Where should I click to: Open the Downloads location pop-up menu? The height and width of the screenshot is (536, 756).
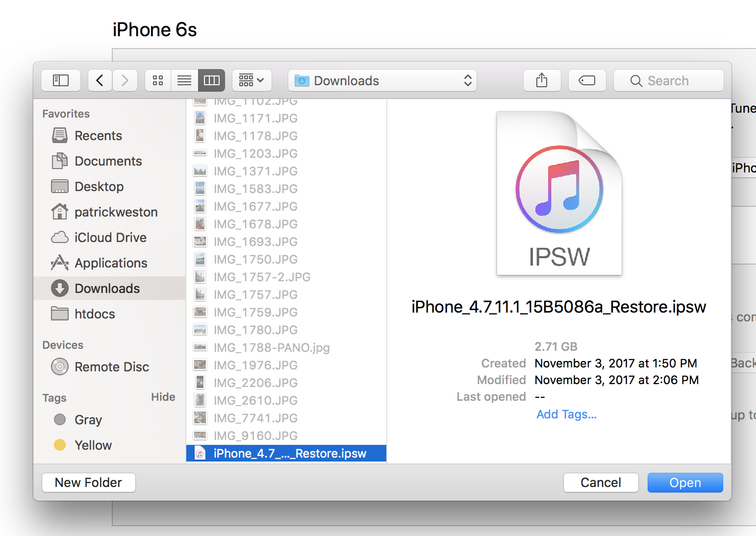click(x=382, y=80)
